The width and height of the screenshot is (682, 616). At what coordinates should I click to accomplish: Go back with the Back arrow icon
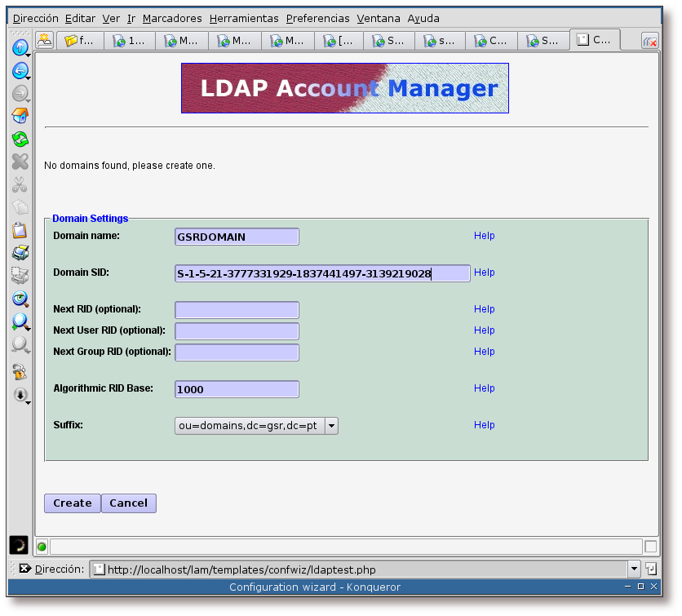click(x=20, y=71)
